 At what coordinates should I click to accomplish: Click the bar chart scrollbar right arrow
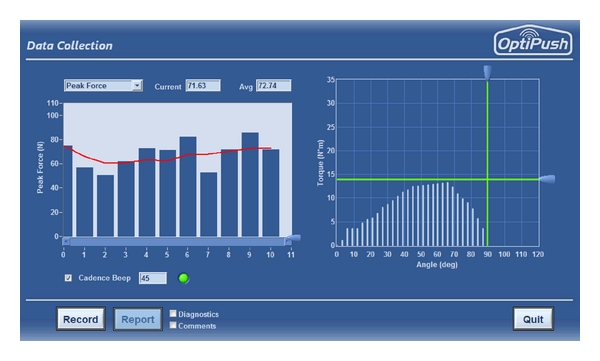(288, 242)
